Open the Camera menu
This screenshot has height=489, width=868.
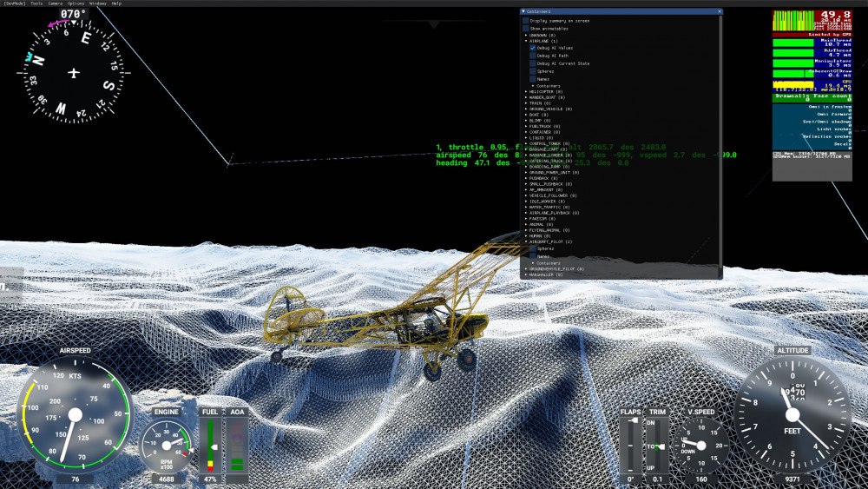pyautogui.click(x=56, y=3)
